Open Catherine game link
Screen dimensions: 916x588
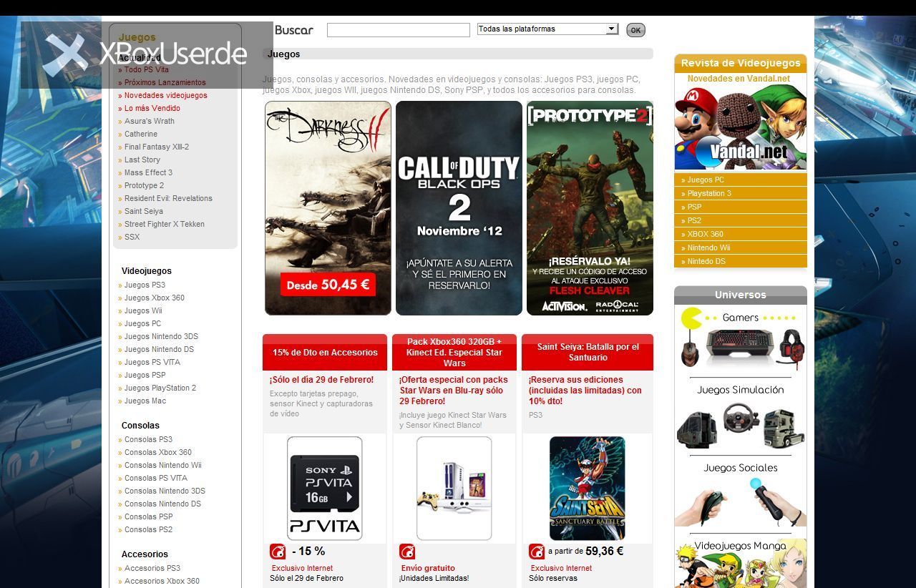[x=140, y=134]
